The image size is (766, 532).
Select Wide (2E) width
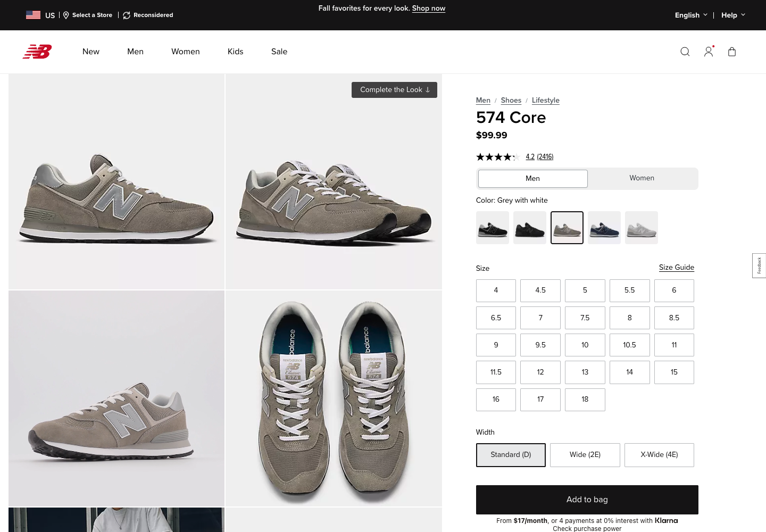click(585, 455)
